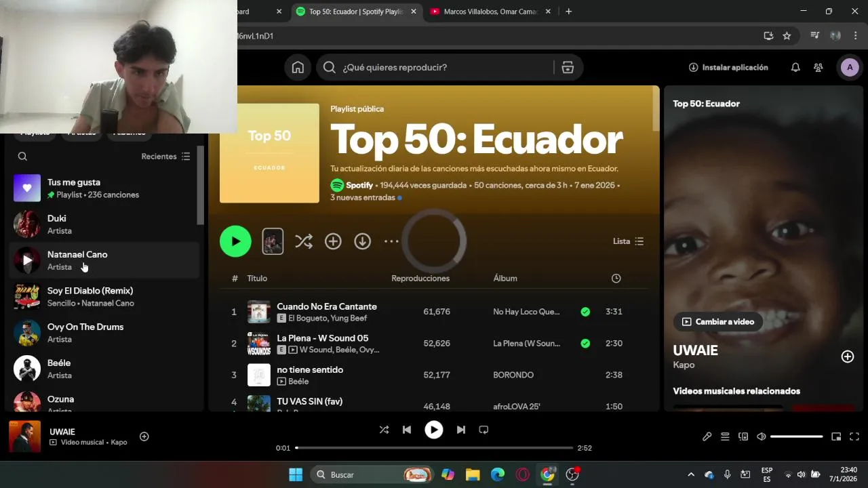Image resolution: width=868 pixels, height=488 pixels.
Task: Toggle saved checkmark for La Plena
Action: tap(585, 344)
